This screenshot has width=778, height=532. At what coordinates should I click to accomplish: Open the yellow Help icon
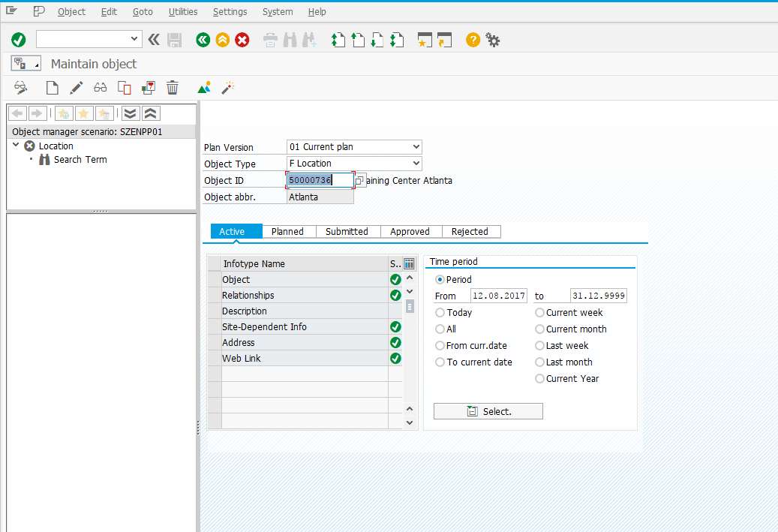(473, 40)
